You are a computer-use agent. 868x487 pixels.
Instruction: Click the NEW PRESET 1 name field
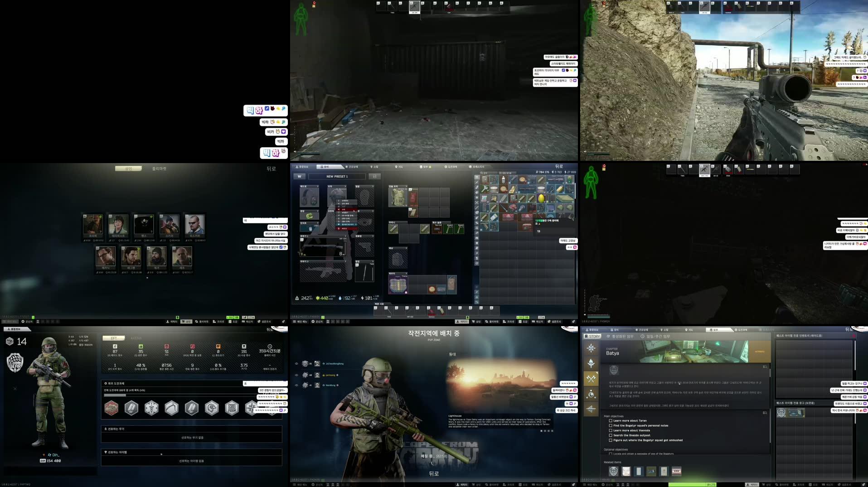337,176
